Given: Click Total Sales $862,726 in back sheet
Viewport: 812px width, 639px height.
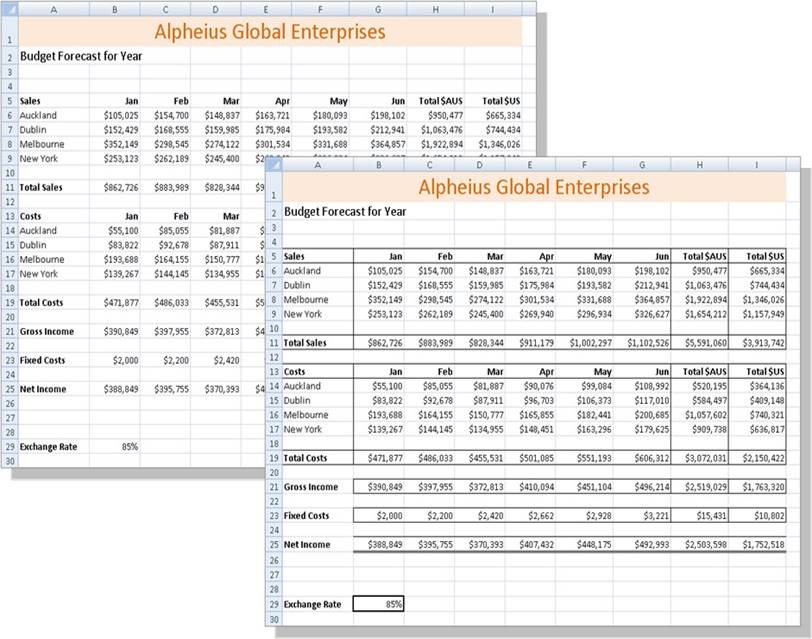Looking at the screenshot, I should point(114,187).
